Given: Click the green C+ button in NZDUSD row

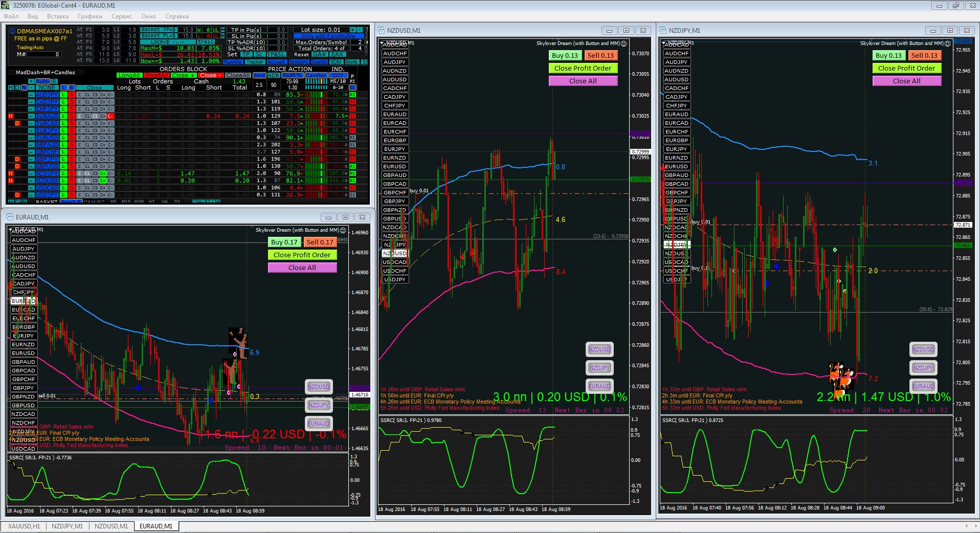Looking at the screenshot, I should 103,181.
